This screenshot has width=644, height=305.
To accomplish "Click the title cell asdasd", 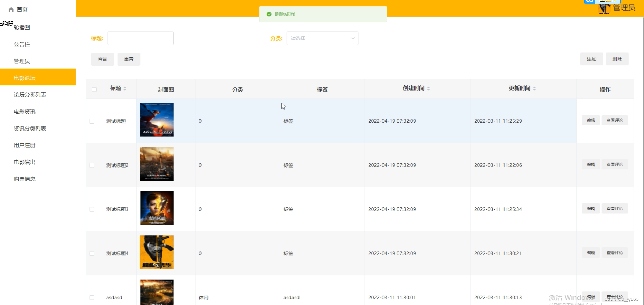I will [114, 298].
